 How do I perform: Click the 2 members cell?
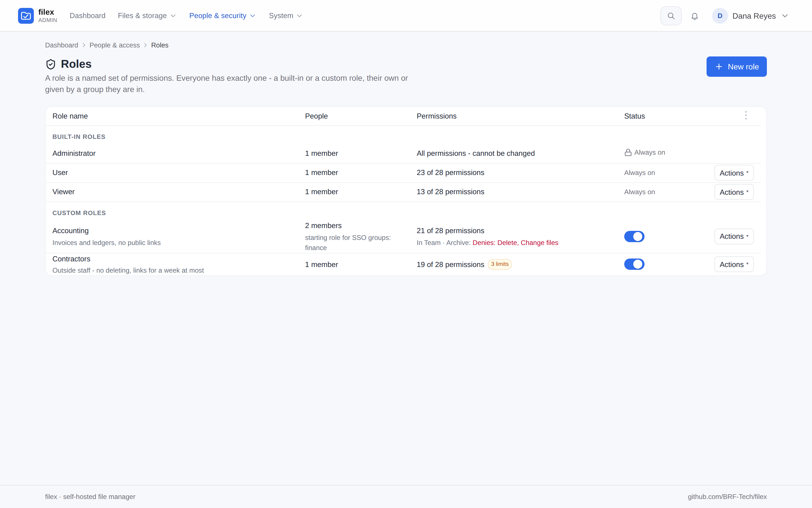(323, 225)
